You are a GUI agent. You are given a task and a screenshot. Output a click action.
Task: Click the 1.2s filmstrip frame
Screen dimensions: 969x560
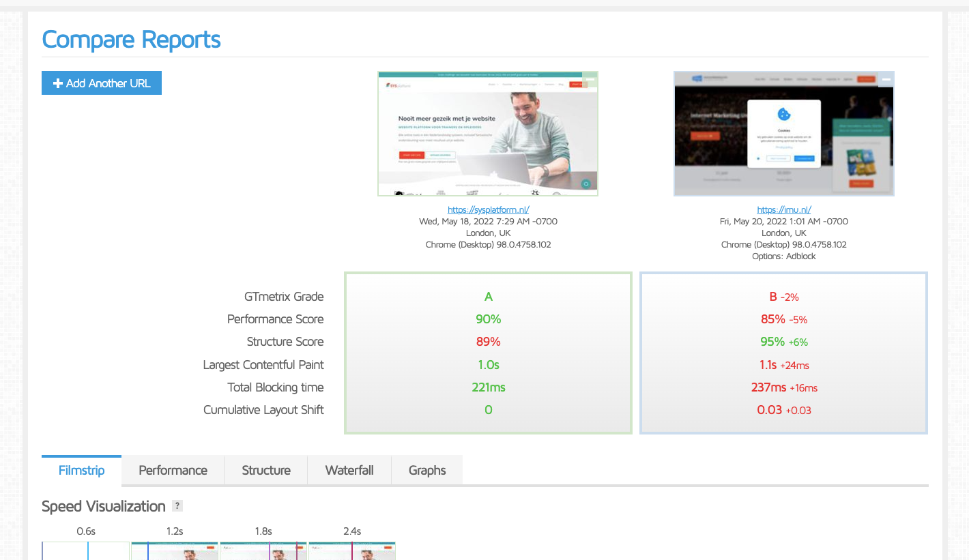coord(175,550)
